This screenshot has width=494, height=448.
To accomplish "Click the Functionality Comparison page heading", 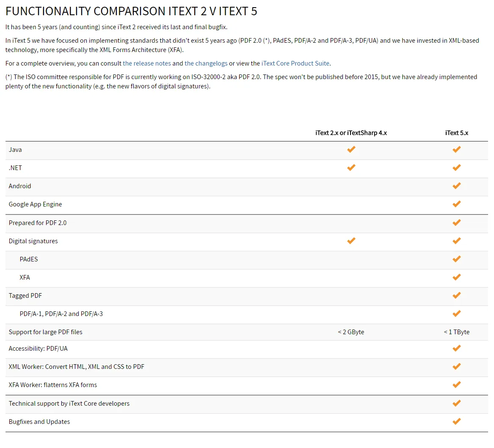I will click(131, 11).
